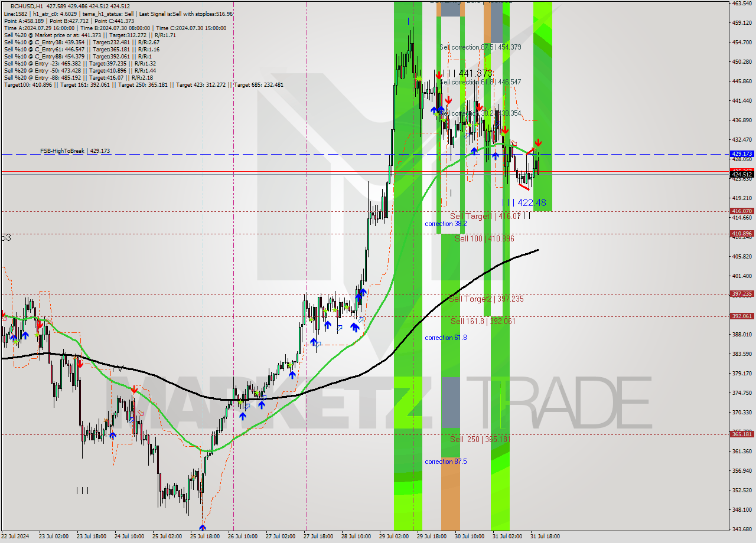Click the red 365.181 price axis tag
756x543 pixels.
point(742,434)
